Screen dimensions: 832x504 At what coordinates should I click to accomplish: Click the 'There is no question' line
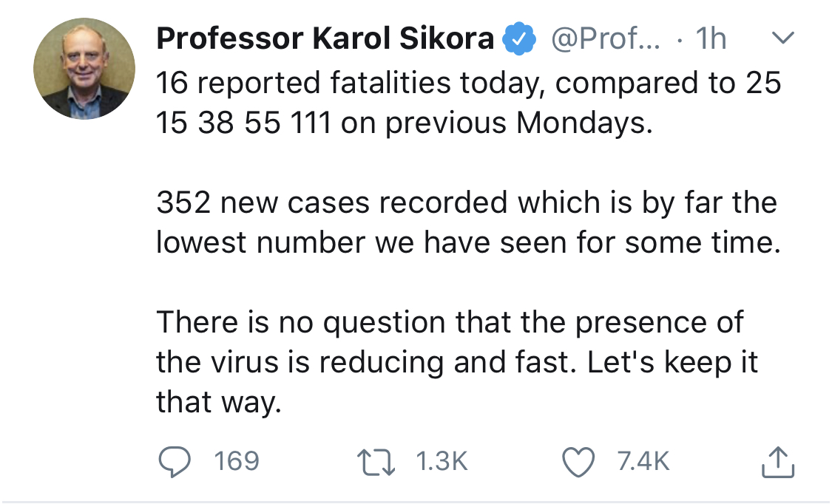pyautogui.click(x=450, y=322)
